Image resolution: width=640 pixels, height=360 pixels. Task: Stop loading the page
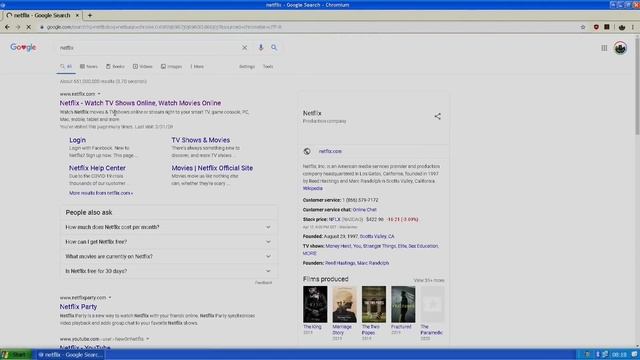coord(29,27)
